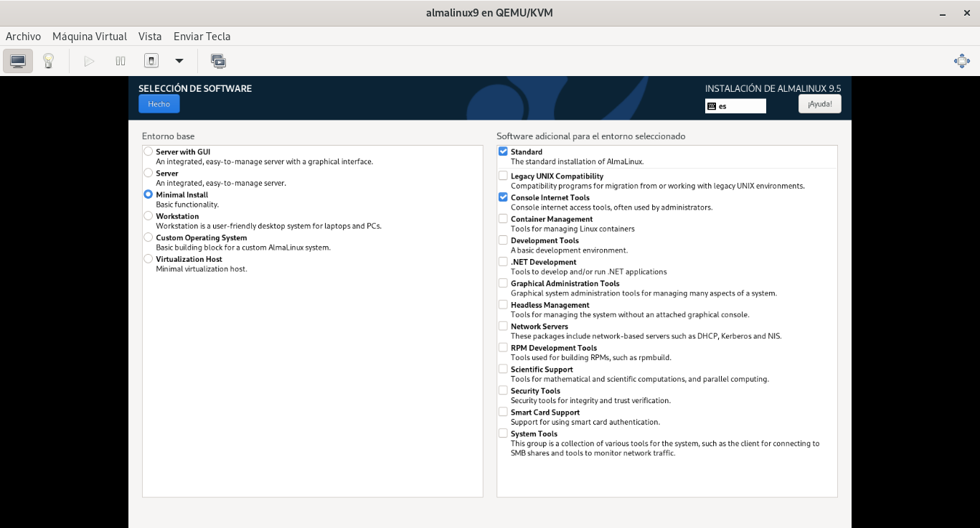Click the Hecho button

[x=159, y=104]
